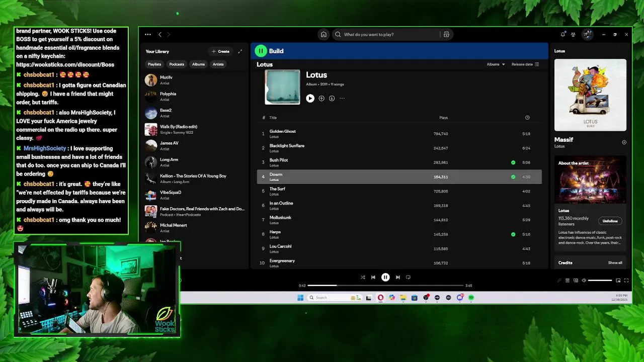Skip to the previous track
Image resolution: width=644 pixels, height=362 pixels.
pyautogui.click(x=373, y=277)
